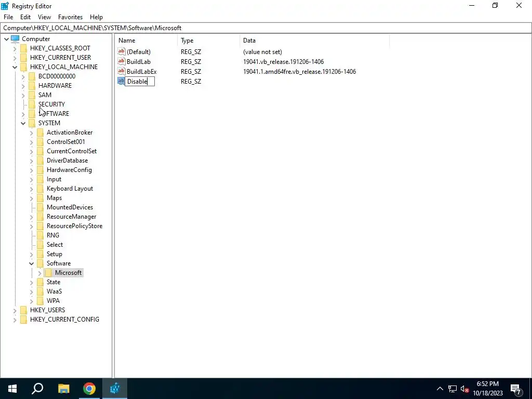Select the WaaS key
The height and width of the screenshot is (399, 532).
[x=54, y=291]
